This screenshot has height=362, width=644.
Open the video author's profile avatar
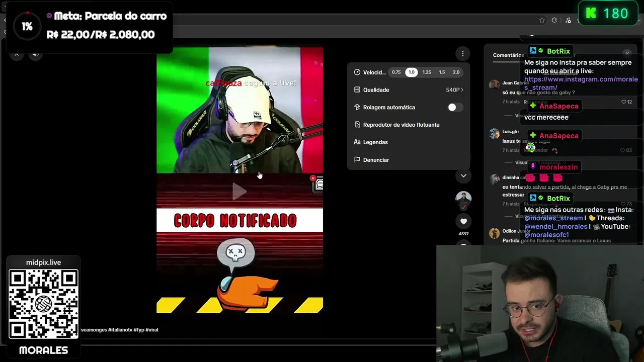coord(463,199)
